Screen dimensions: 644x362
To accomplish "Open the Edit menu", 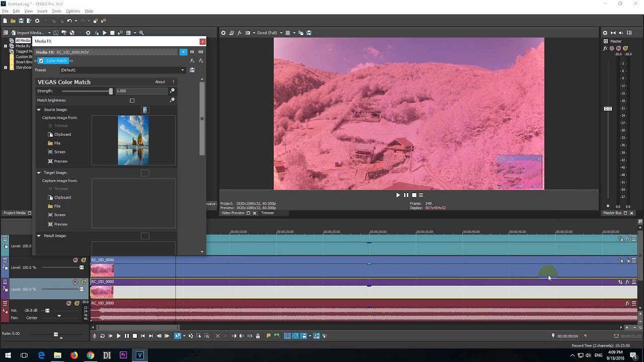I will (x=17, y=11).
